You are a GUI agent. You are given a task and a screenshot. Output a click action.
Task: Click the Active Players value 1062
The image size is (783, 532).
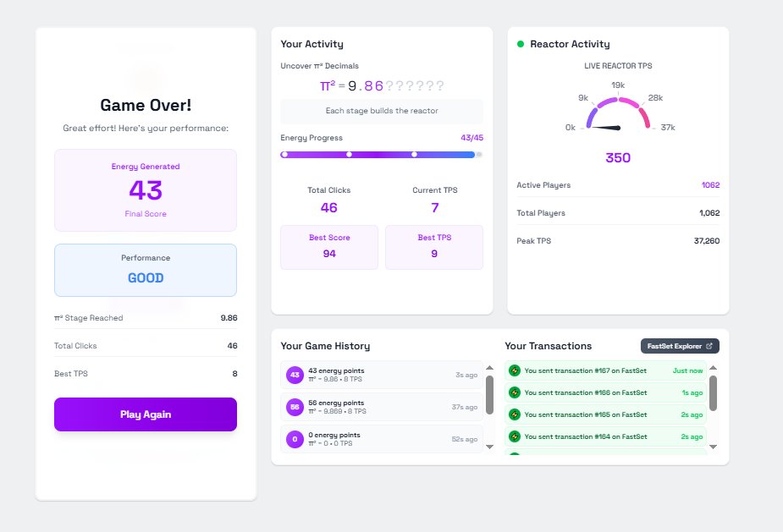tap(710, 184)
